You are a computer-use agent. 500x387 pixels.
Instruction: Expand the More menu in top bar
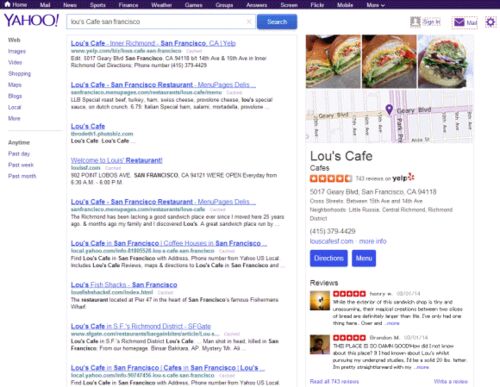click(x=375, y=5)
